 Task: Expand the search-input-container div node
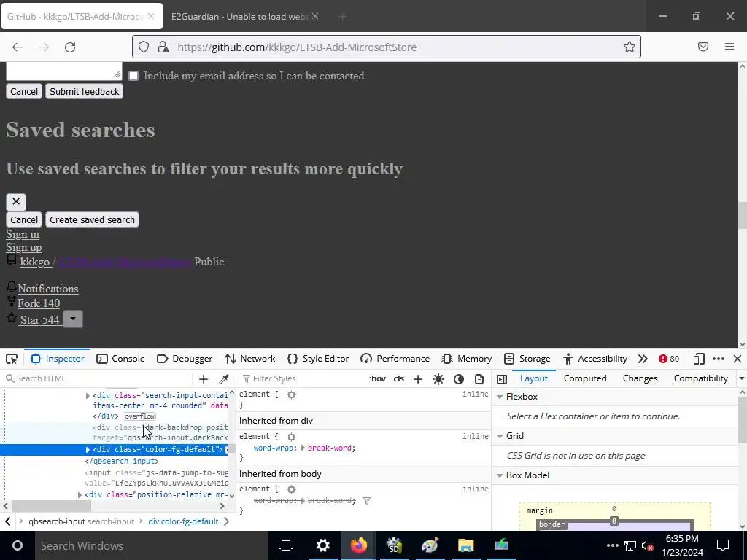[x=88, y=396]
